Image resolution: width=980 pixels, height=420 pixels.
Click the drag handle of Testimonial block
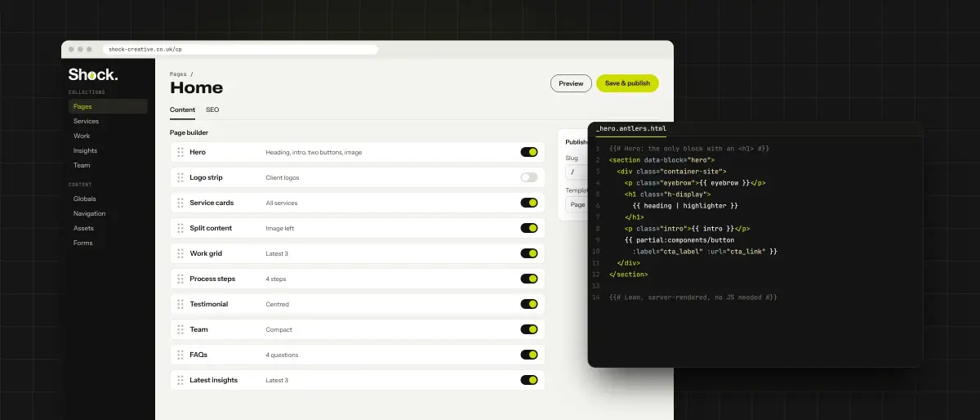click(x=180, y=304)
